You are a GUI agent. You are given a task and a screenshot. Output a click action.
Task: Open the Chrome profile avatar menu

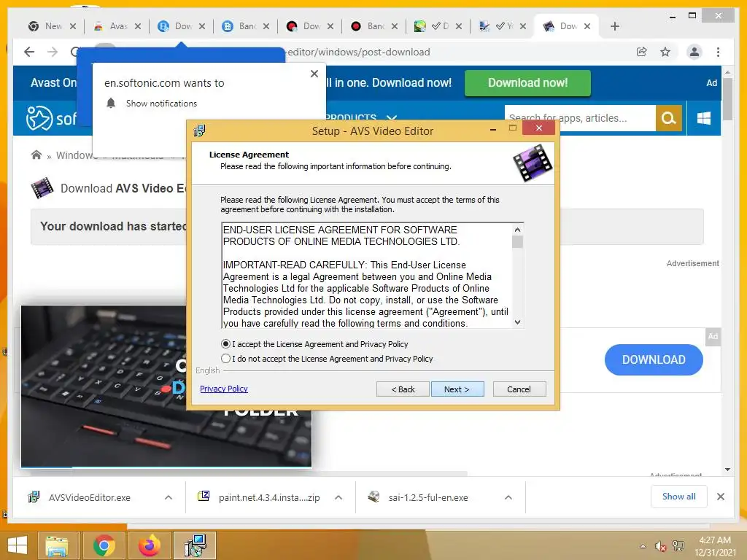pos(694,52)
